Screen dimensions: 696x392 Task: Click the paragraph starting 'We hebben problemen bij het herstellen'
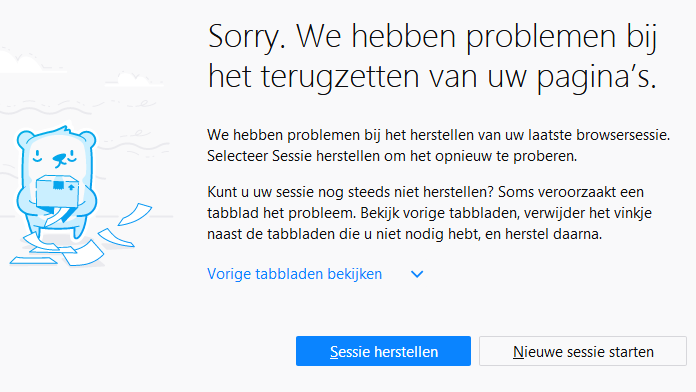pos(439,145)
